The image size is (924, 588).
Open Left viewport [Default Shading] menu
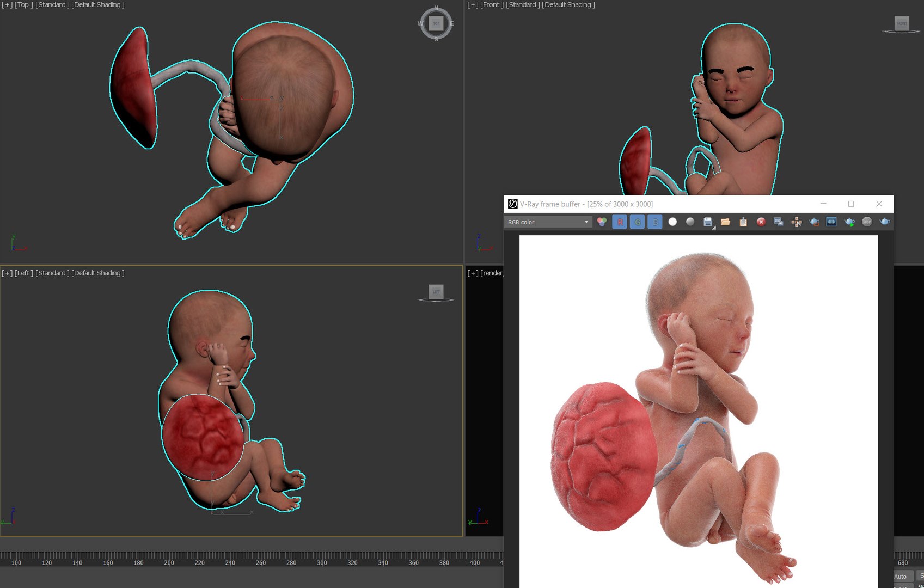98,273
